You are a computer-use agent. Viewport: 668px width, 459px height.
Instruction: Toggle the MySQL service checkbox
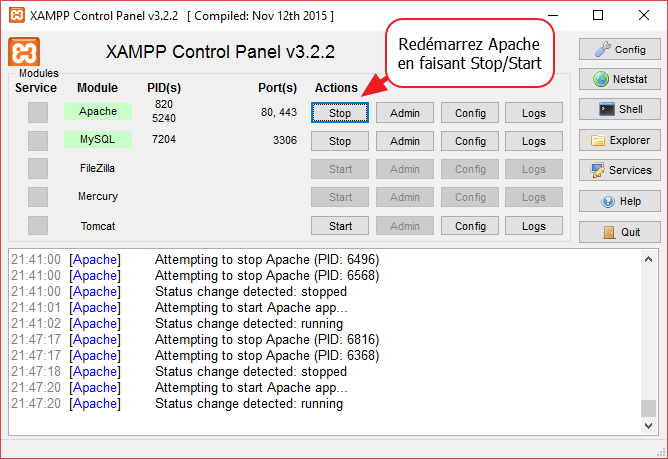(38, 141)
